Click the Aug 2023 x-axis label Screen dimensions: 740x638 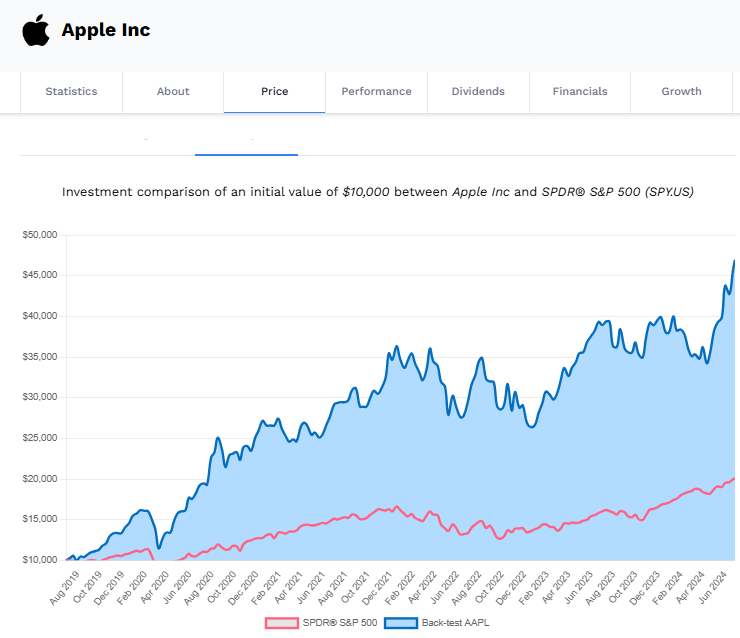tap(600, 588)
